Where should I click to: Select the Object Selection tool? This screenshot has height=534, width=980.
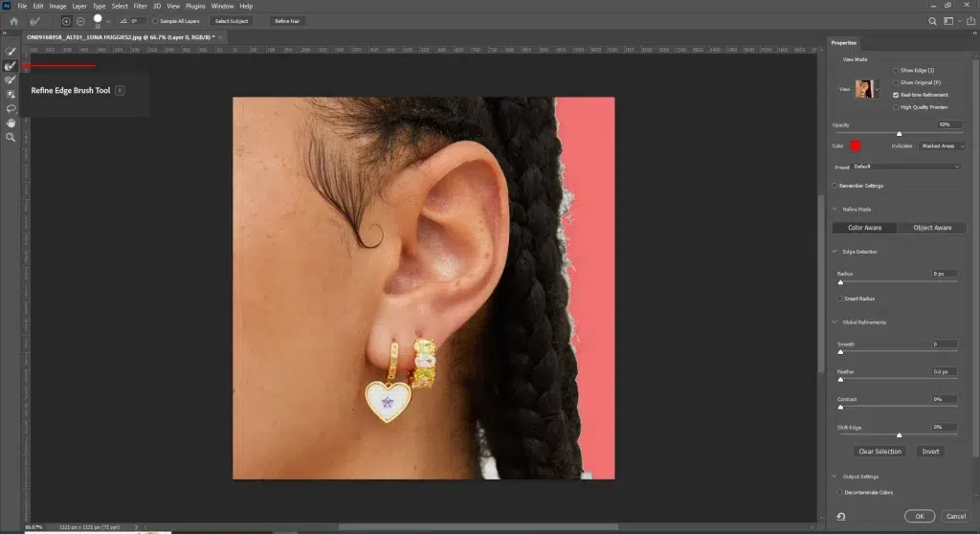[11, 95]
